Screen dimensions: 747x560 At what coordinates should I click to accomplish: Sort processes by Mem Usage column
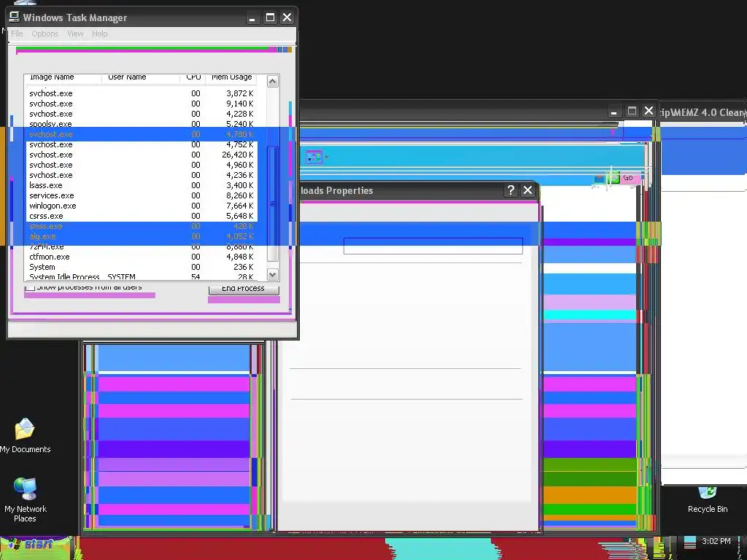(231, 77)
